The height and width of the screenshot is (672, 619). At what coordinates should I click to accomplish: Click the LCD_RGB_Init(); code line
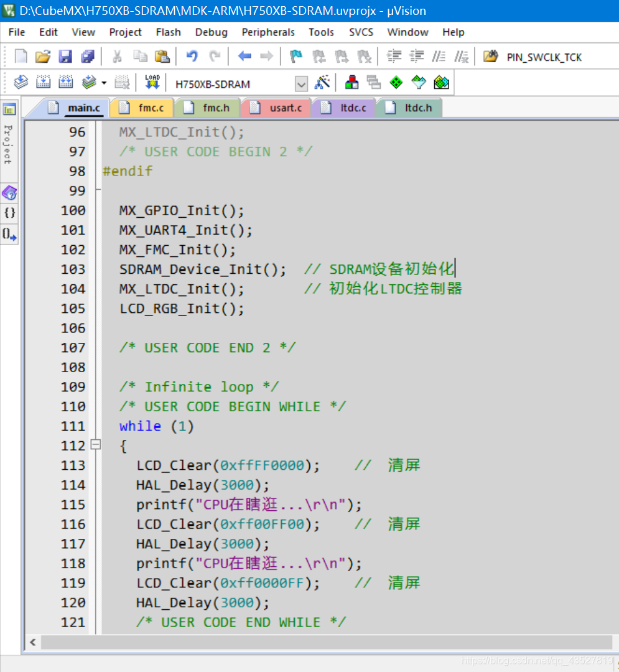(182, 309)
